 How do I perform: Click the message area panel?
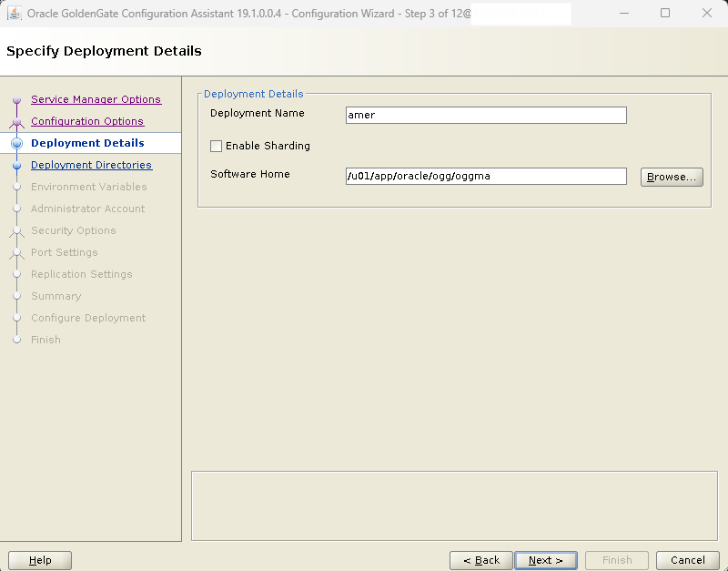pyautogui.click(x=454, y=506)
